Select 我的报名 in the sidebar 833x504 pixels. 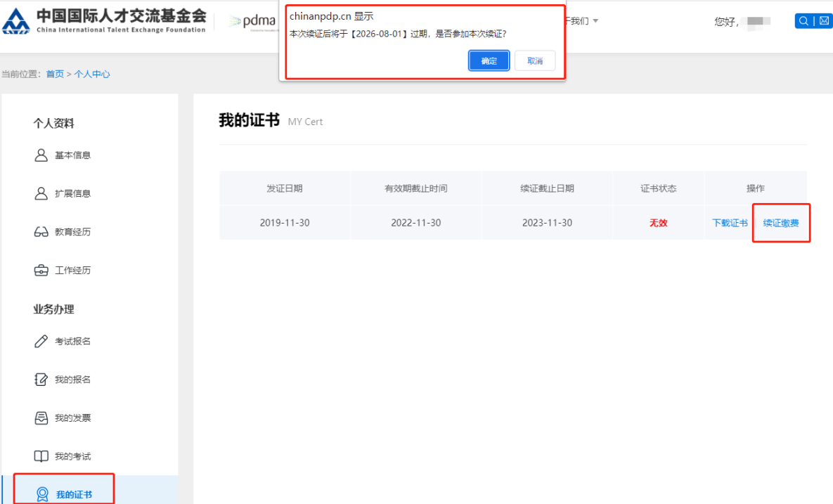[x=72, y=379]
